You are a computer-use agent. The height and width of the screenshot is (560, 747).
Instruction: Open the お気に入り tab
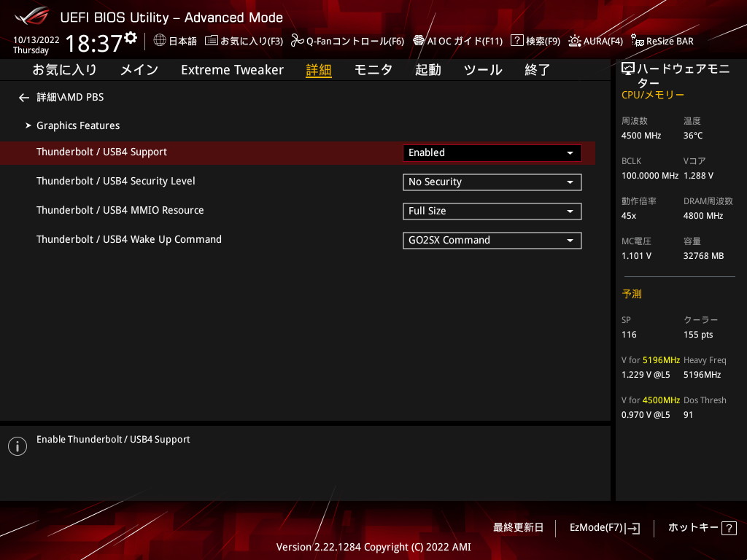tap(64, 70)
